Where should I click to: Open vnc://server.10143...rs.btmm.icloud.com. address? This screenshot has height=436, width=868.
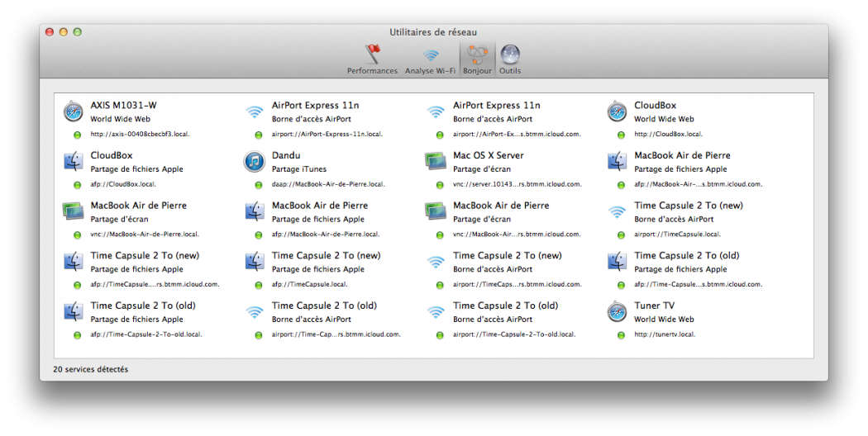coord(517,184)
